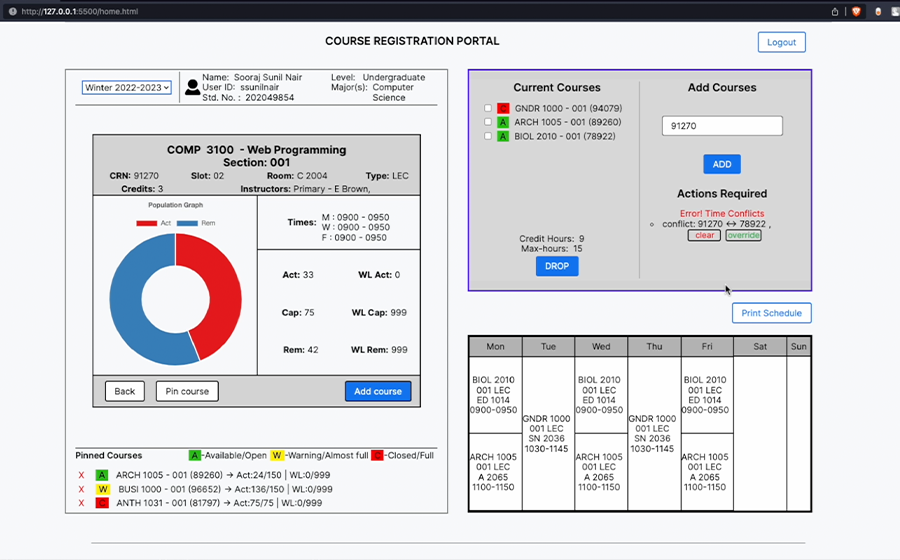Image resolution: width=900 pixels, height=560 pixels.
Task: Remove pinned ANTH 1031 with its X
Action: [82, 503]
